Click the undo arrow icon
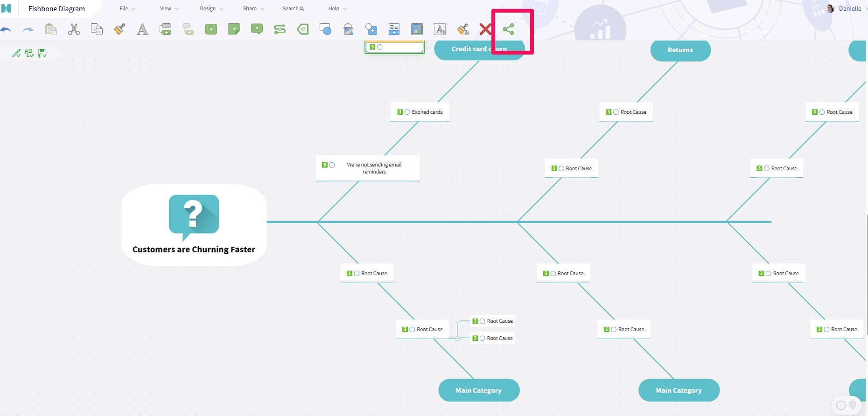 click(6, 29)
